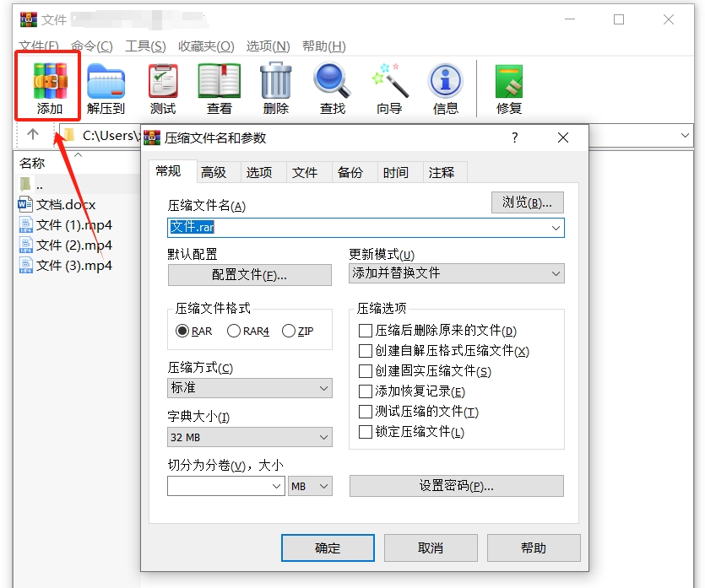Confirm with the 确定 button
This screenshot has width=705, height=588.
[328, 548]
